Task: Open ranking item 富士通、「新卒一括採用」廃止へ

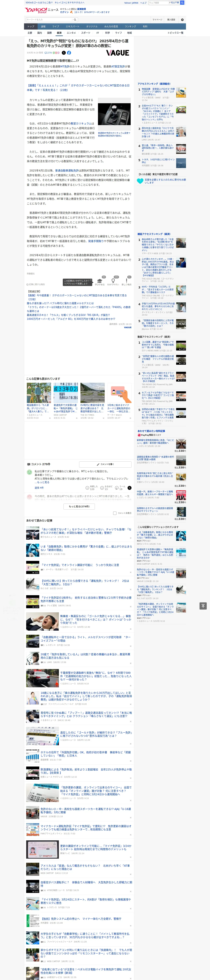Action: [158, 148]
